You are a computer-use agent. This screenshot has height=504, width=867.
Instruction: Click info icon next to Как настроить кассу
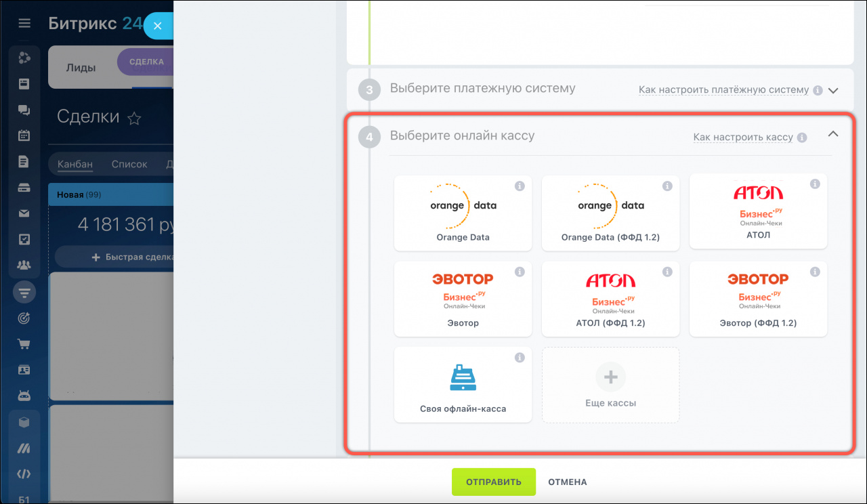point(802,138)
